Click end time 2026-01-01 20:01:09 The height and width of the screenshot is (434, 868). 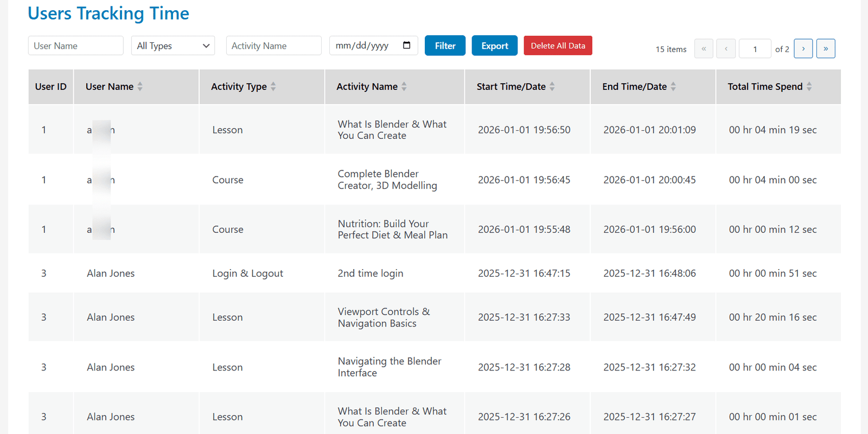click(x=649, y=130)
